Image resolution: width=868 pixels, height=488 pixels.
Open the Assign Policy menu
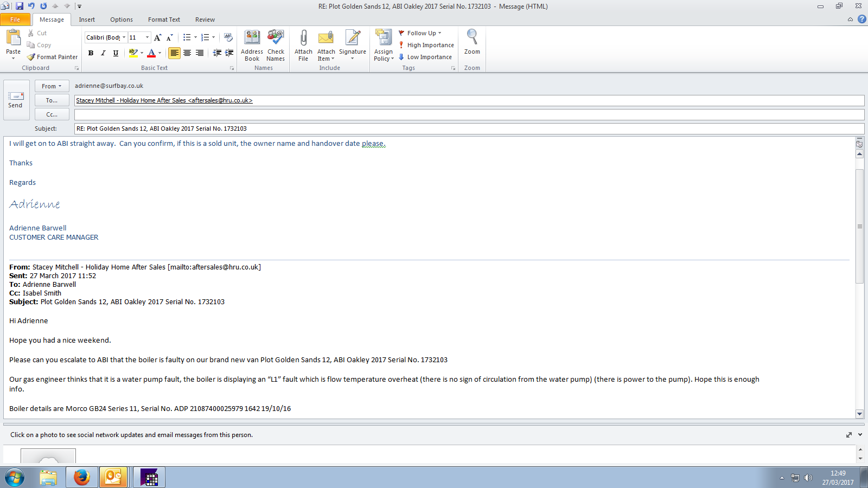click(384, 46)
